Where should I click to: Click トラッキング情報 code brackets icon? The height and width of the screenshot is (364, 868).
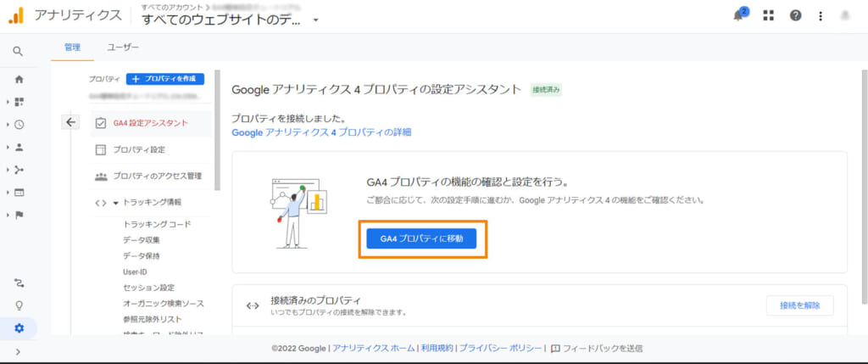tap(101, 203)
